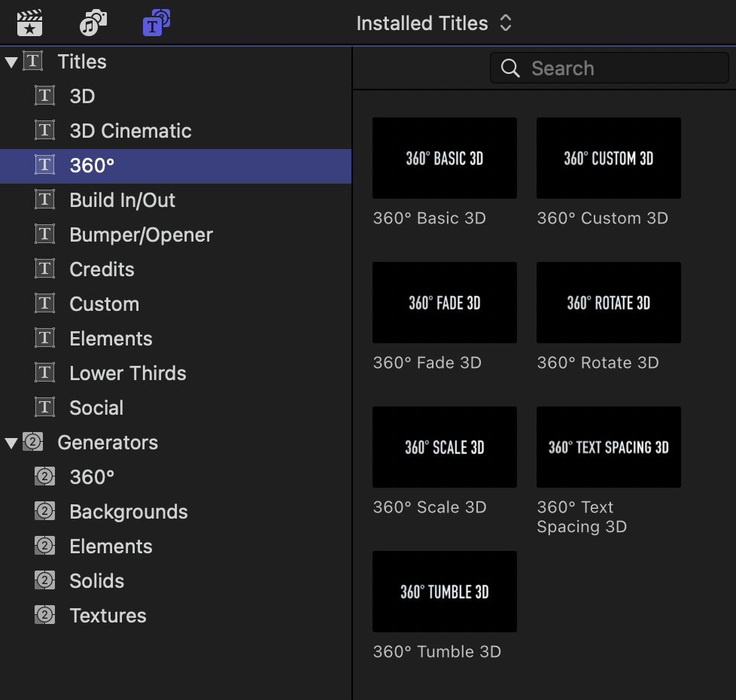Click the '360° Tumble 3D' caption text

[x=437, y=652]
